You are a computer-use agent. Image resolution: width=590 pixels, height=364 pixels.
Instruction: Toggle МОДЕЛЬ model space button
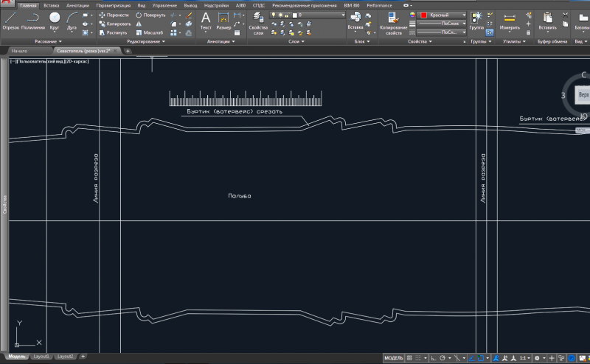394,357
